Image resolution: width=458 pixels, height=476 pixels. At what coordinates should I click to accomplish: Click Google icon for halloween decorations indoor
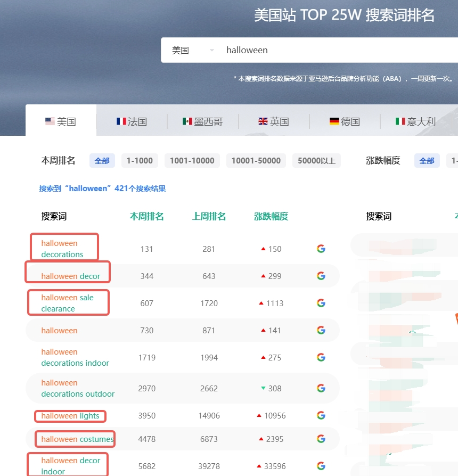point(321,357)
